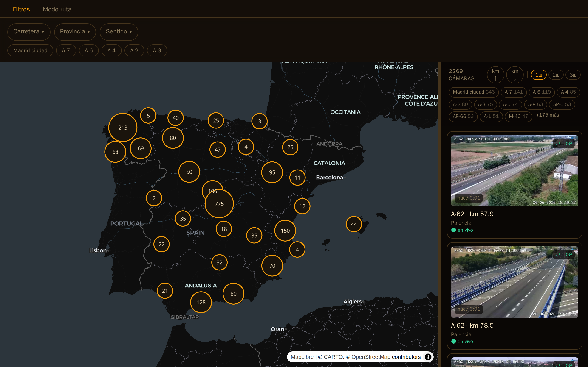
Task: Switch to the Modo ruta tab
Action: (57, 9)
